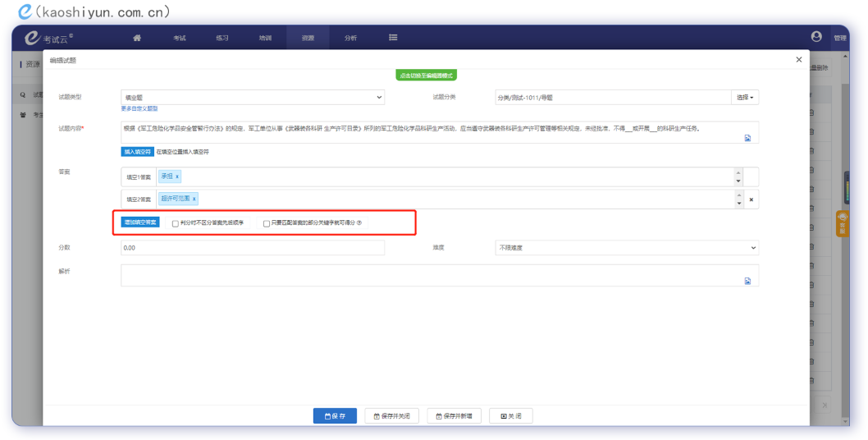Open the 考试 menu in navbar
Screen dimensions: 868x440
coord(180,38)
